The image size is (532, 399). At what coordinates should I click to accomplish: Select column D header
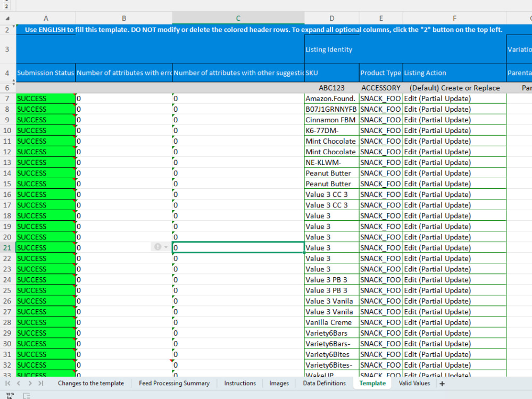tap(332, 18)
